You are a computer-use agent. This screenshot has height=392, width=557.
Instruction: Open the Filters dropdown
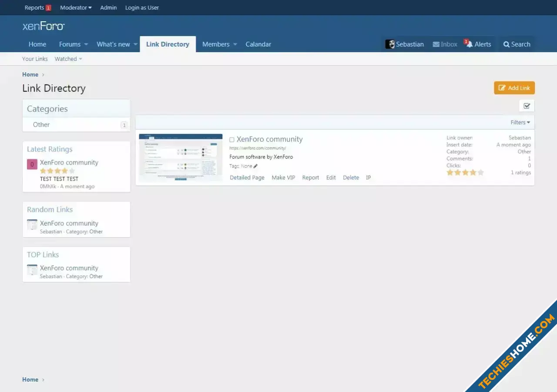coord(520,122)
